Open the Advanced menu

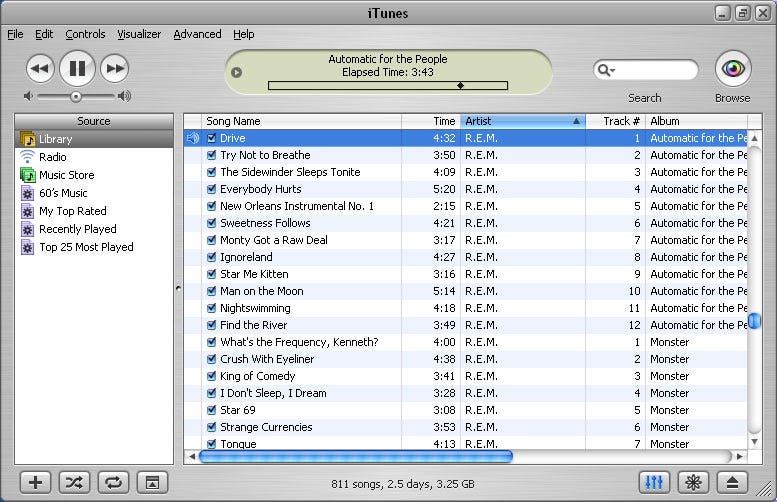pyautogui.click(x=197, y=34)
